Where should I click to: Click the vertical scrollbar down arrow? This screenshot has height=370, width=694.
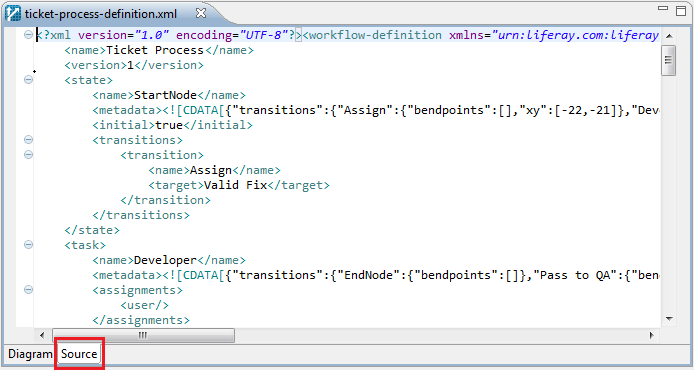coord(669,319)
